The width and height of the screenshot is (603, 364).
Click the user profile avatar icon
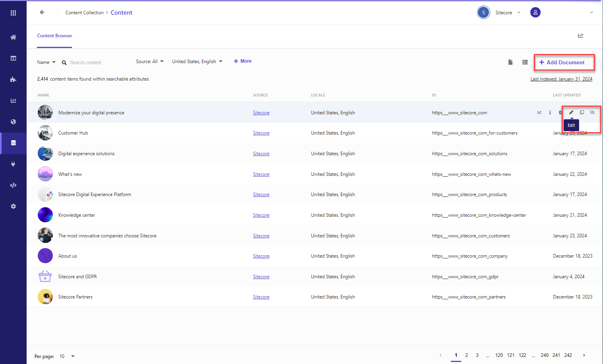click(535, 12)
